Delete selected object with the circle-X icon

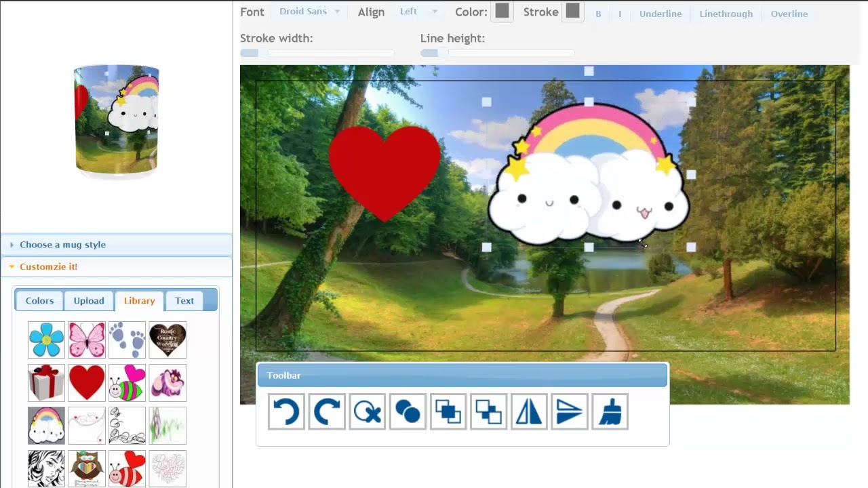[367, 411]
